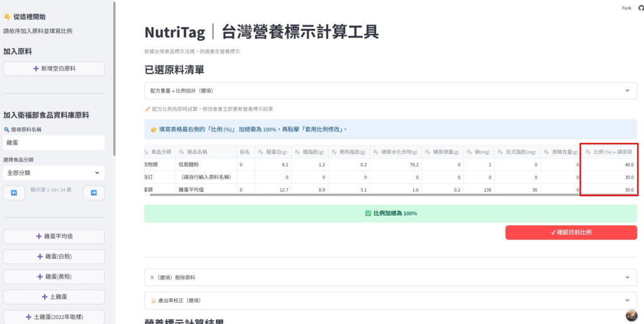The height and width of the screenshot is (324, 644).
Task: Open the 全部分類 food category dropdown
Action: coord(54,173)
